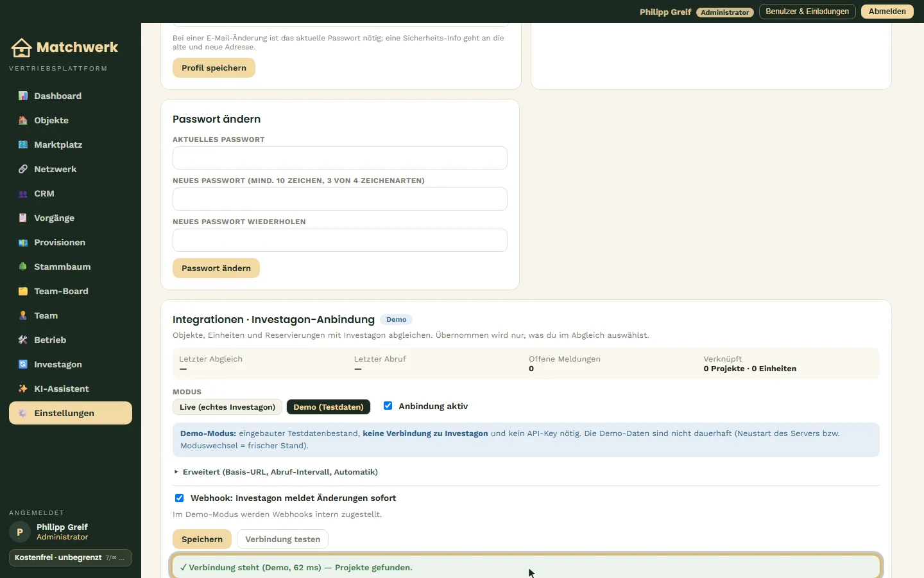Click the Passwort ändern button
The height and width of the screenshot is (578, 924).
[216, 268]
